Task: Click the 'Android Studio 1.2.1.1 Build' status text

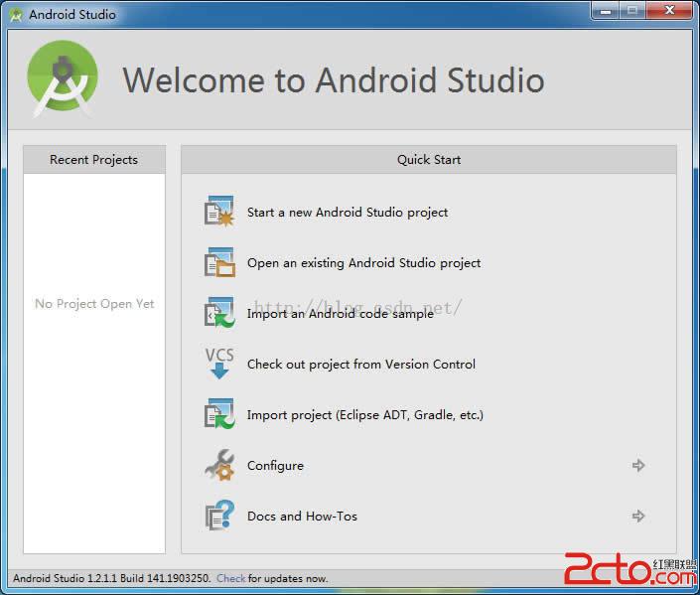Action: click(x=111, y=578)
